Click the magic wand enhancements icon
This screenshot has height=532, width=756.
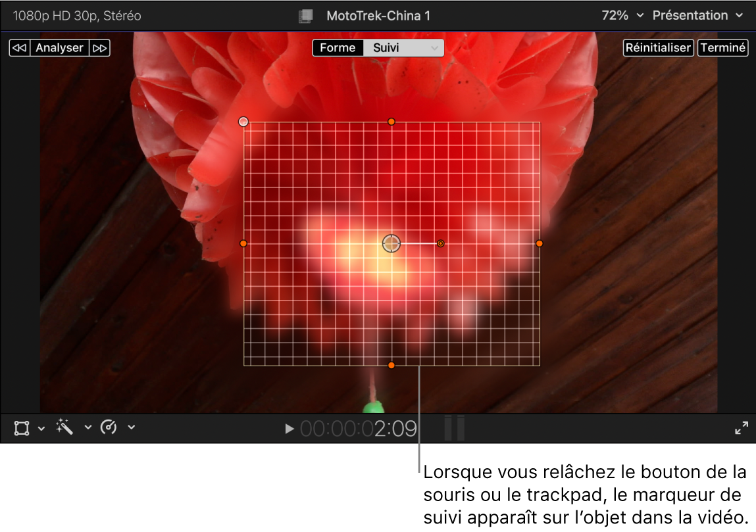click(64, 427)
